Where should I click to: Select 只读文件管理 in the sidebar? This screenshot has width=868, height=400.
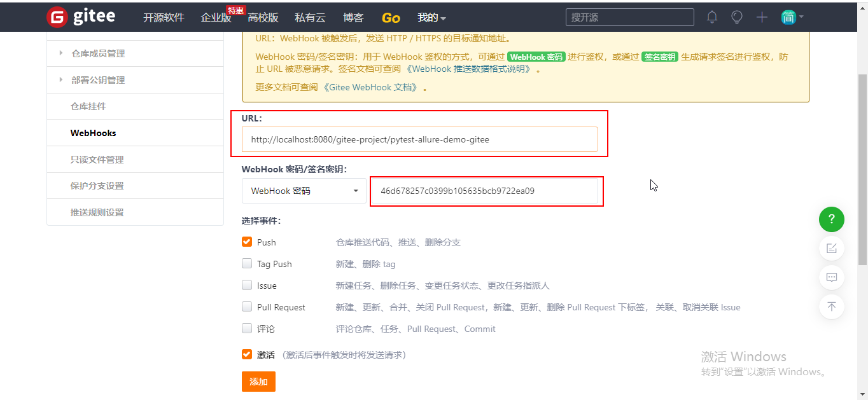pos(135,160)
